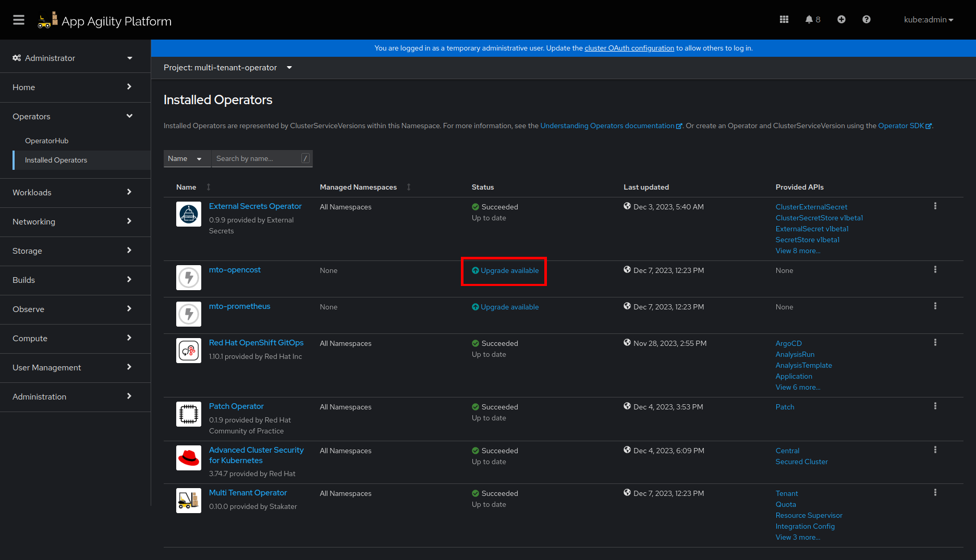
Task: Open the kube:admin user dropdown
Action: pos(928,20)
